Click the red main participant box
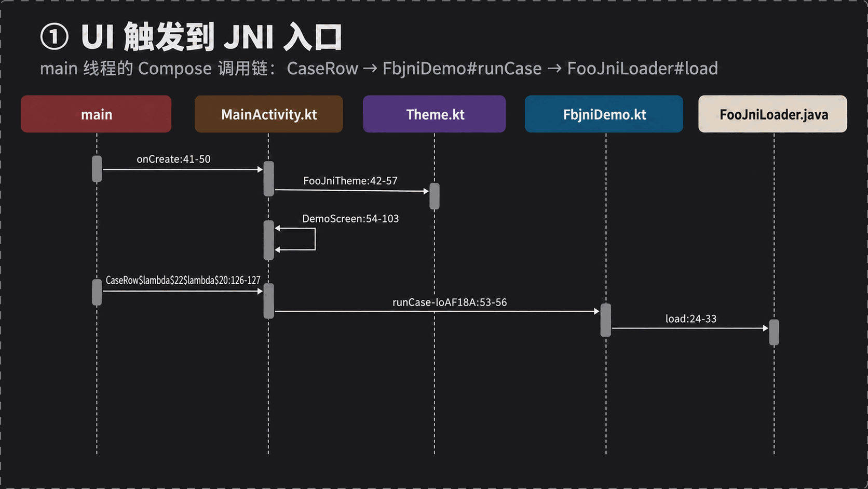The width and height of the screenshot is (868, 489). pyautogui.click(x=96, y=114)
